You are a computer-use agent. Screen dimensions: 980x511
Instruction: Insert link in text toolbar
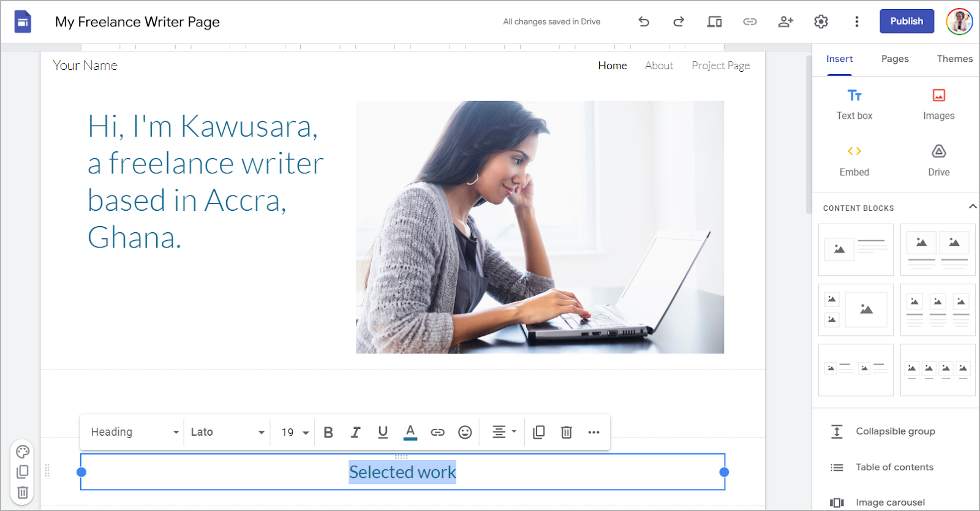(437, 432)
